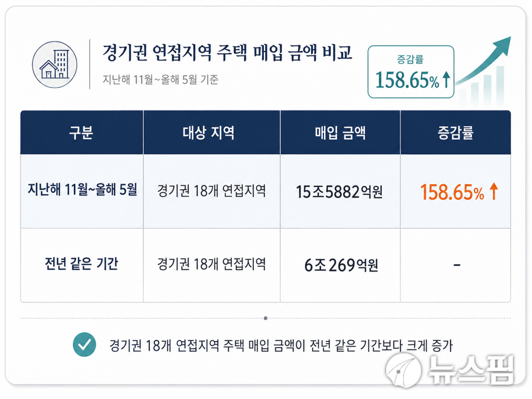The image size is (532, 399).
Task: Click the main title text
Action: tap(227, 53)
